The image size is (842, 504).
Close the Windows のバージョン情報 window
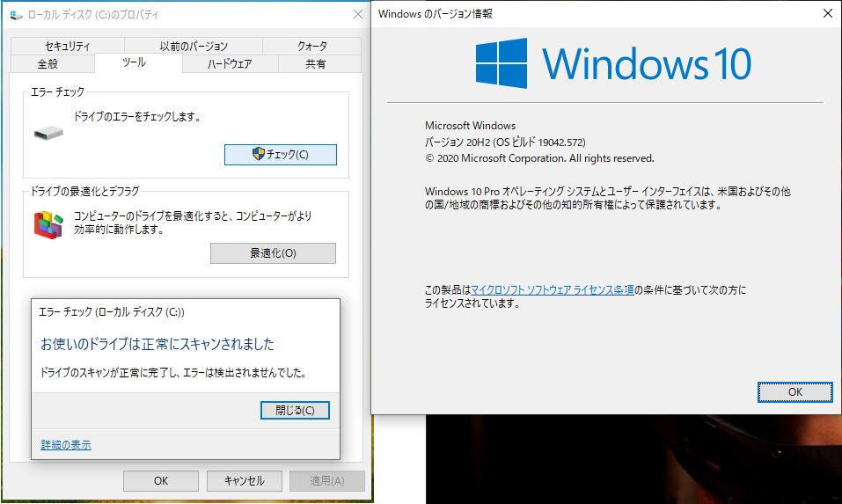point(828,13)
